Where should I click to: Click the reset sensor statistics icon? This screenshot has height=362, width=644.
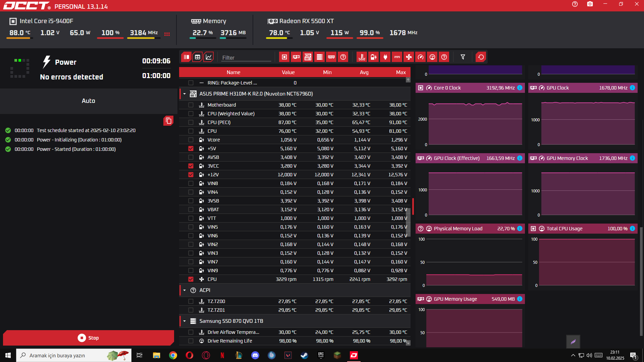point(481,57)
